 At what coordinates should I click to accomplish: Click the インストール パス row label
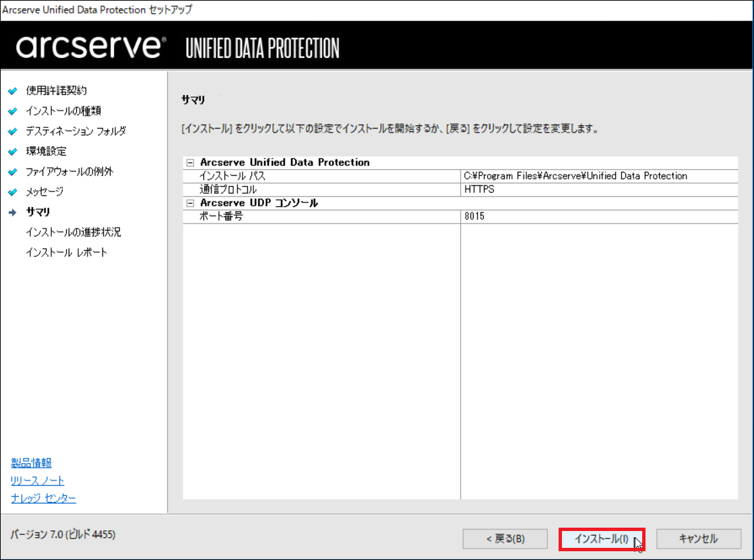pos(232,176)
